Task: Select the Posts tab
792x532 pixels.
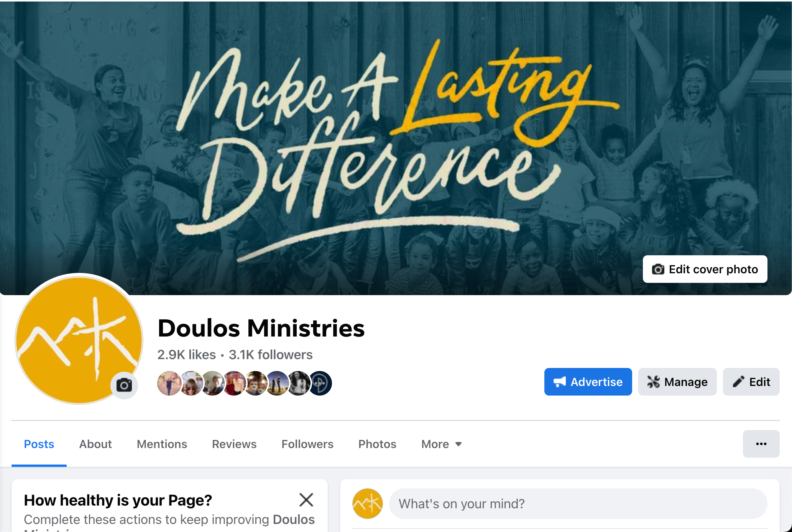Action: (39, 444)
